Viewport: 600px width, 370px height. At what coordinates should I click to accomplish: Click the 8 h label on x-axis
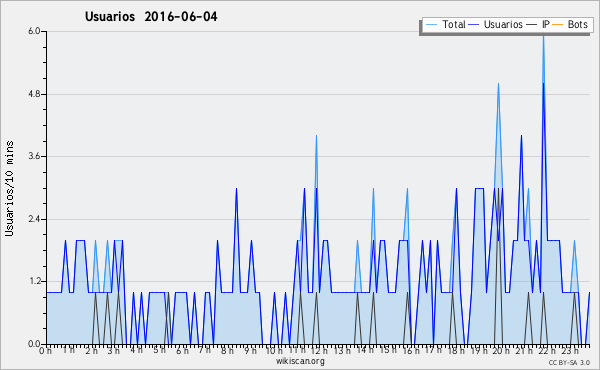[x=228, y=350]
